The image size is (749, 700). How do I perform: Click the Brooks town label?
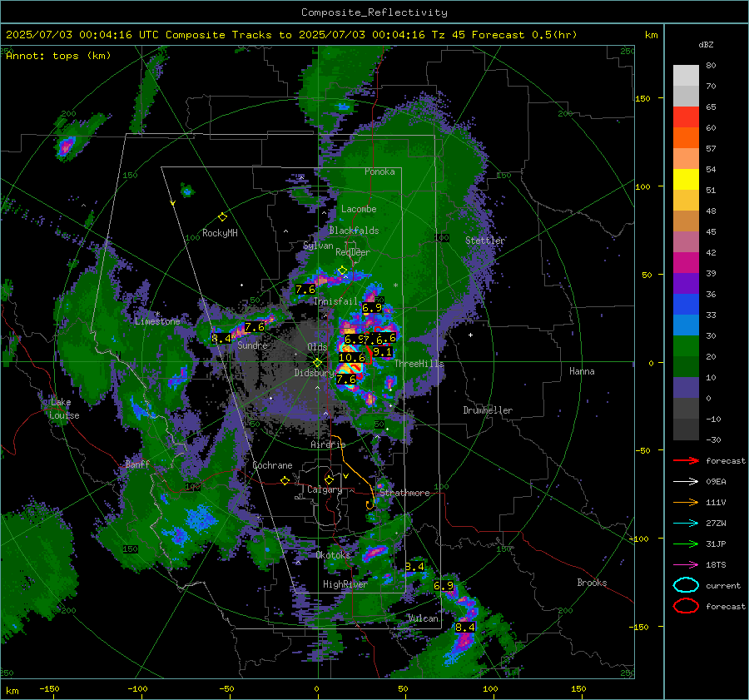[x=592, y=583]
